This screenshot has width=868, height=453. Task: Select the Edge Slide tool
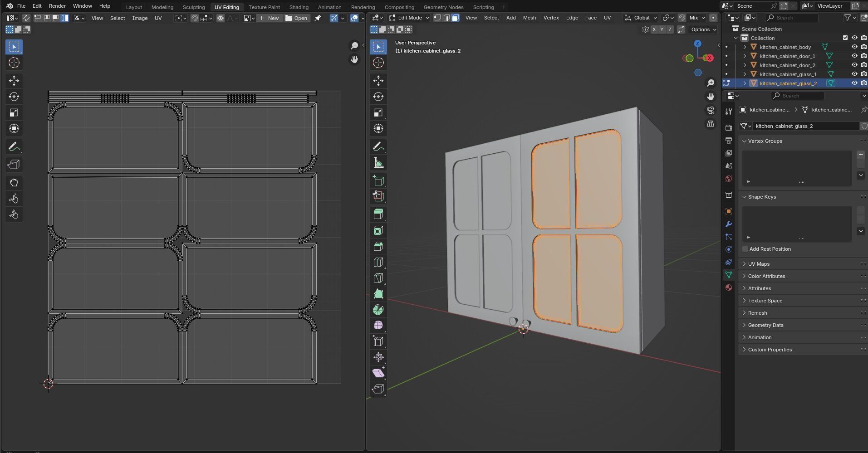[x=378, y=341]
